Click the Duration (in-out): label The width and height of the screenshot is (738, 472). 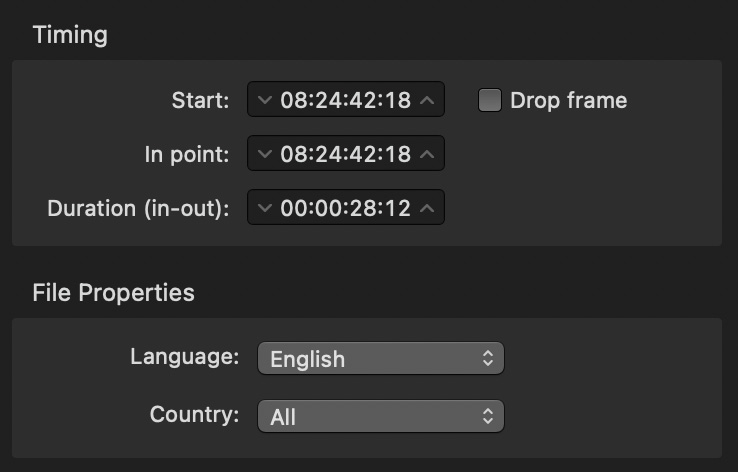tap(138, 208)
